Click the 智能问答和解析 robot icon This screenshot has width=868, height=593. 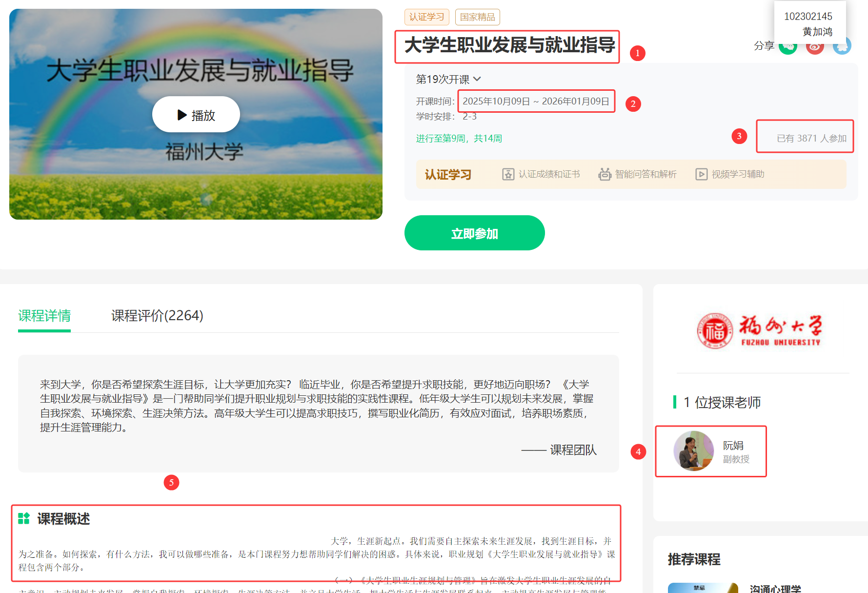(x=605, y=174)
